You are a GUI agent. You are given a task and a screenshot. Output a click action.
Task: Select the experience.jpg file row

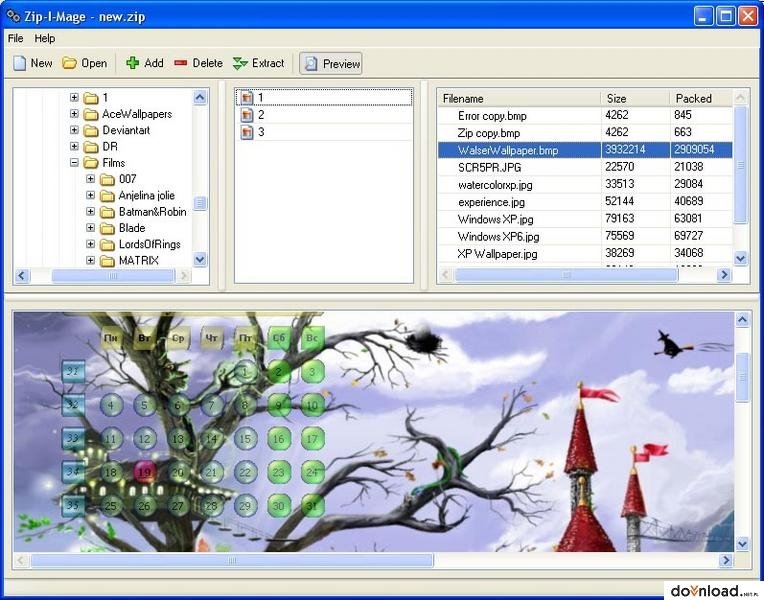585,202
